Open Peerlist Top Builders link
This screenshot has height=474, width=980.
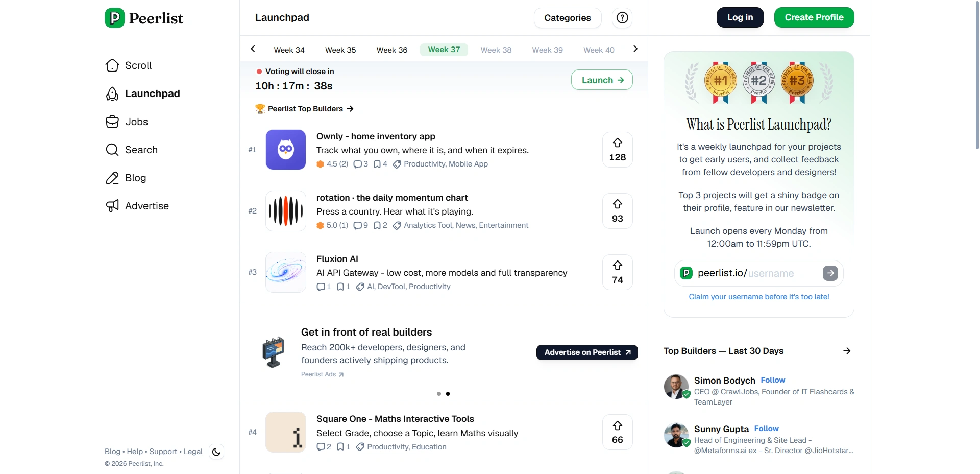(x=305, y=109)
